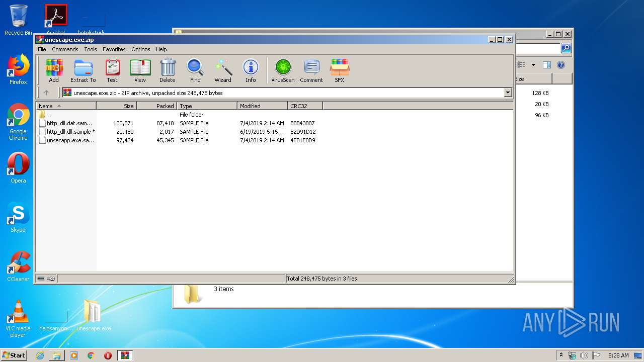Open Internet Explorer from the taskbar
The height and width of the screenshot is (362, 644).
tap(40, 355)
